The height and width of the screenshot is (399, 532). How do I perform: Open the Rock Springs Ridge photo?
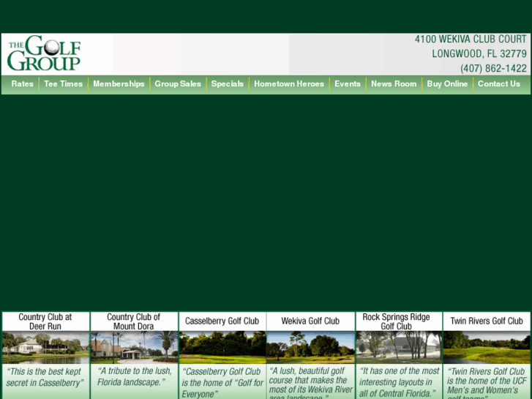399,347
